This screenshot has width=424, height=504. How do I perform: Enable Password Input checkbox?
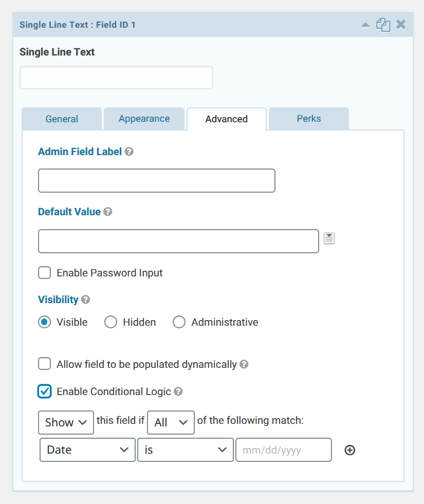(x=44, y=273)
